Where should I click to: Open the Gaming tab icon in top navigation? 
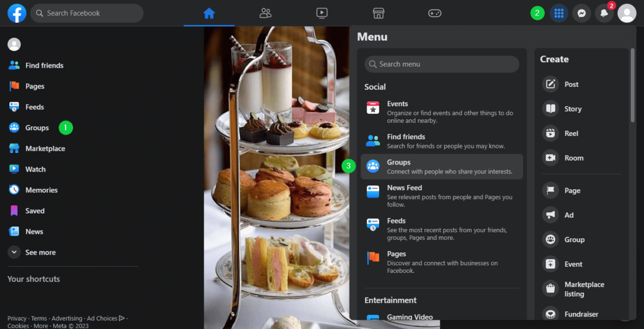(435, 13)
